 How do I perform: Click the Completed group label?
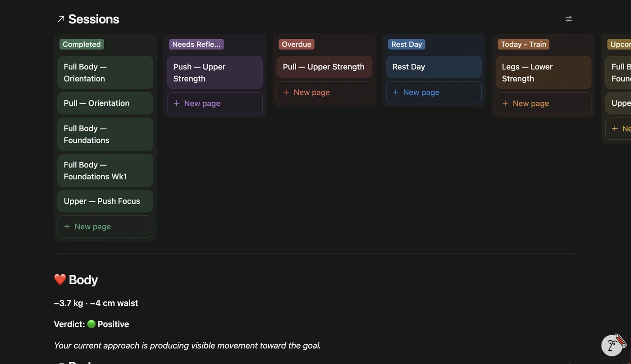82,44
